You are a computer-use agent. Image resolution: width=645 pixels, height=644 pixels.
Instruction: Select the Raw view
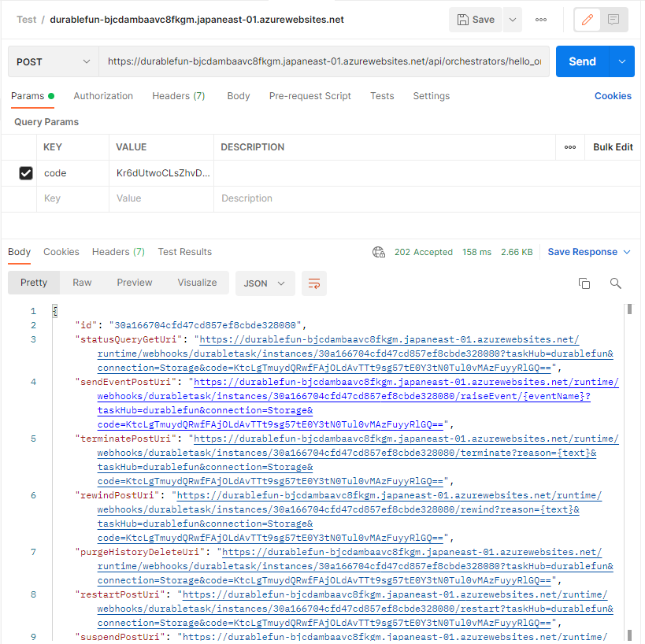(x=82, y=283)
